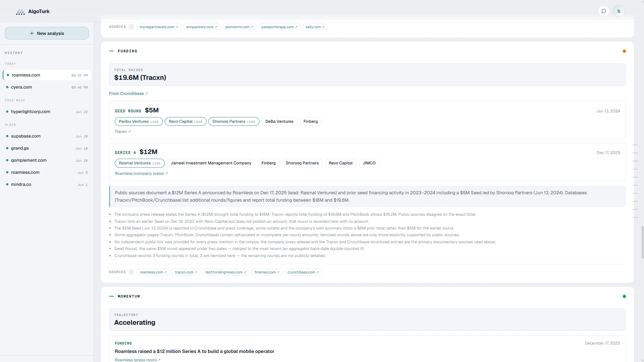Open Roamless (press room) link

(137, 360)
